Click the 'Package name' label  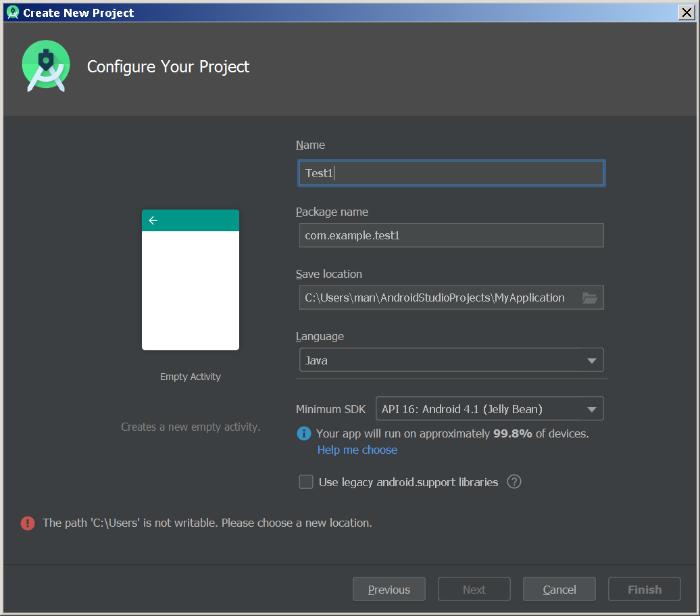tap(332, 212)
